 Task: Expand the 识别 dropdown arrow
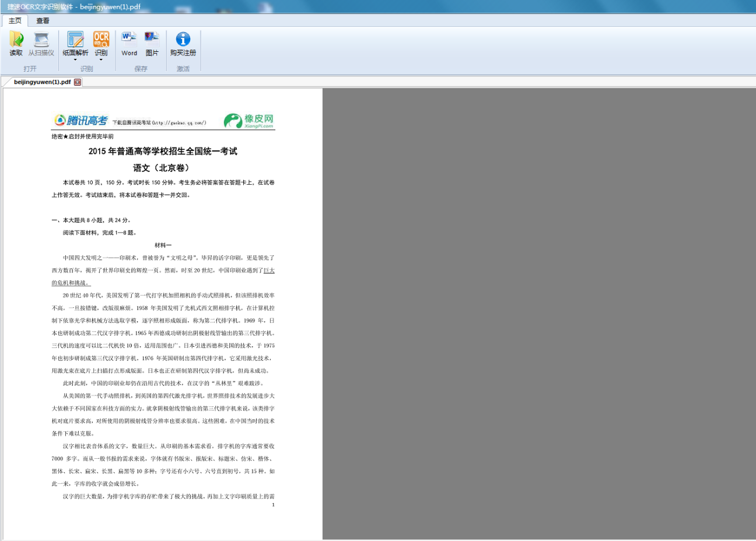click(x=101, y=59)
